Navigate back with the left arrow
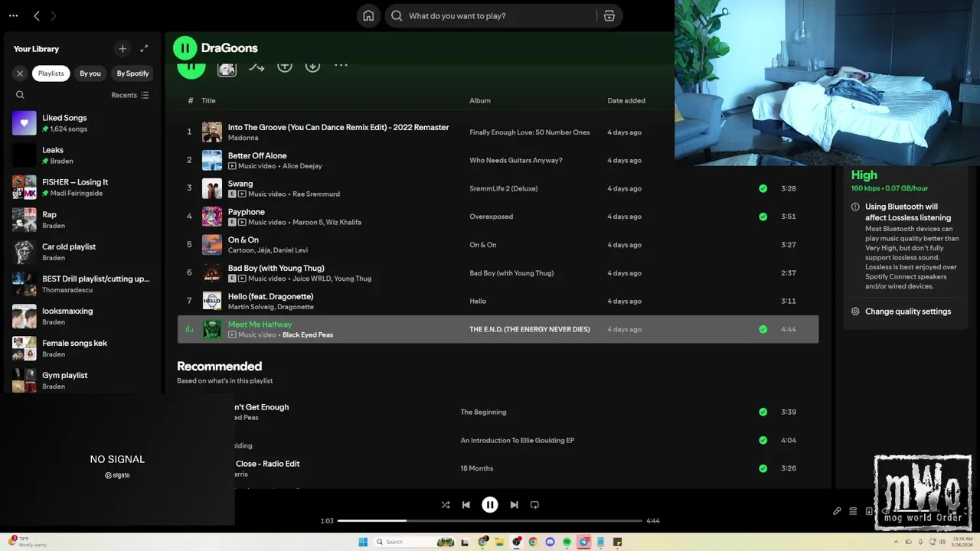 click(36, 15)
